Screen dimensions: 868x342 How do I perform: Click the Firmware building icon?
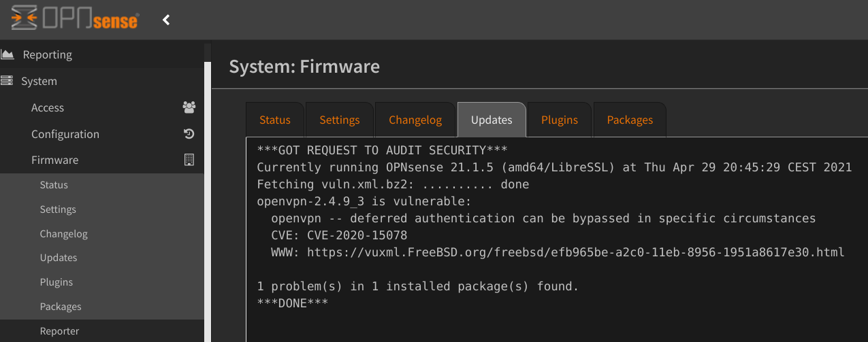pos(189,160)
